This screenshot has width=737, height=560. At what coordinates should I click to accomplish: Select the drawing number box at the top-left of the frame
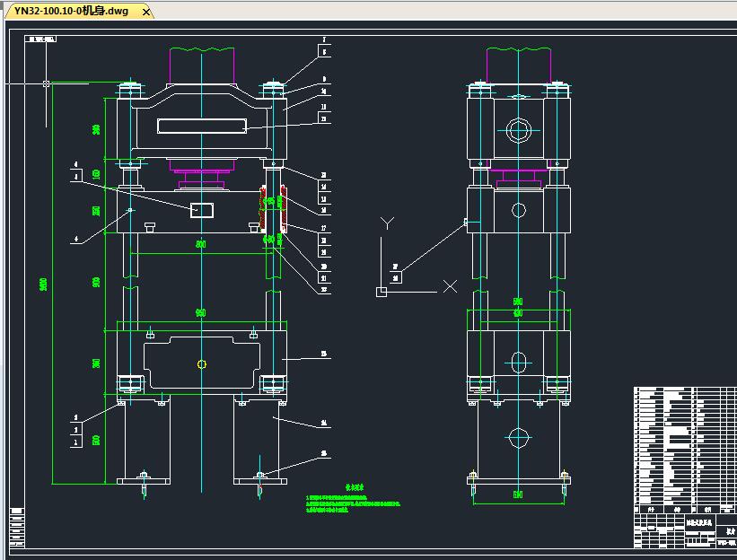coord(41,39)
